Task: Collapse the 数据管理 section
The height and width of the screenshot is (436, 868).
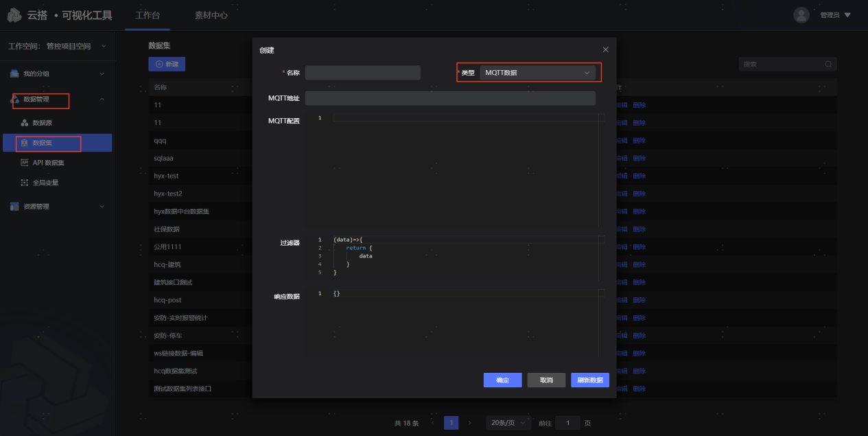Action: [x=57, y=100]
